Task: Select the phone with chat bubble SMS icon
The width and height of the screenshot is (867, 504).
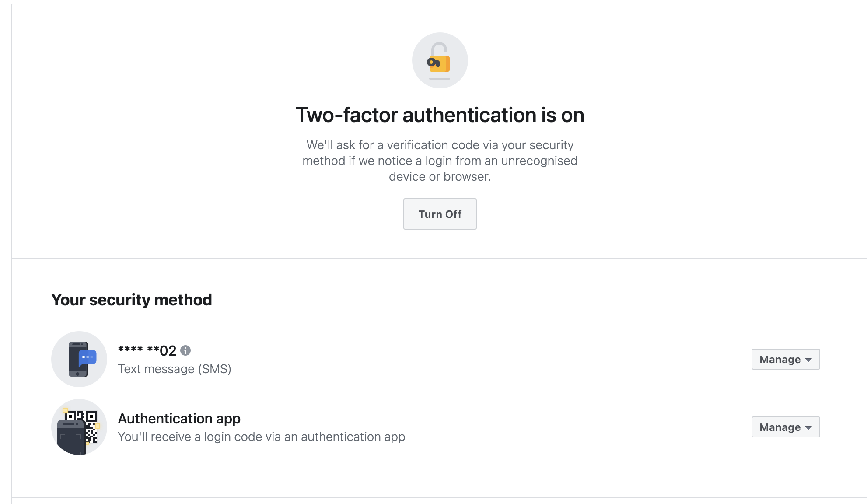Action: (79, 359)
